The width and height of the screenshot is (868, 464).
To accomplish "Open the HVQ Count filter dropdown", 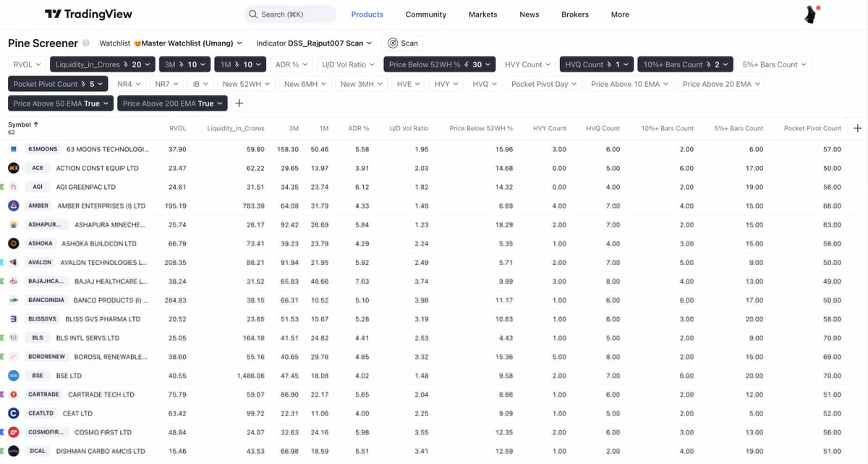I will (597, 64).
